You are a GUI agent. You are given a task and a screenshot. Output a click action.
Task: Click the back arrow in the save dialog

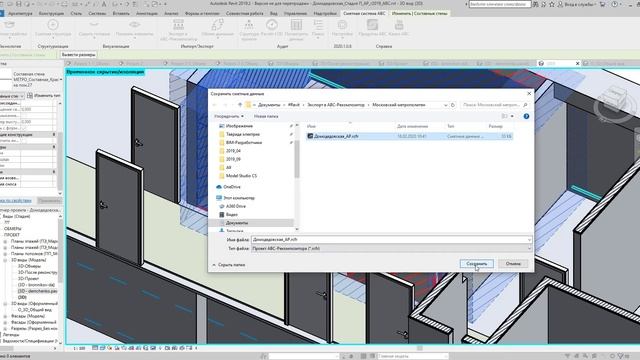[x=215, y=105]
